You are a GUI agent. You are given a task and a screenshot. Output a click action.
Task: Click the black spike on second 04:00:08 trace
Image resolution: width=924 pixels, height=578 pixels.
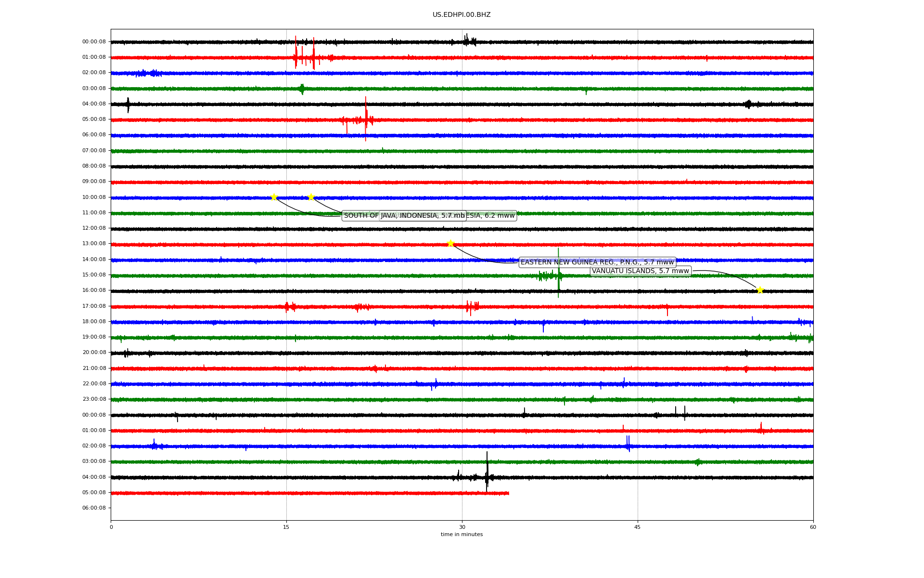[x=487, y=472]
